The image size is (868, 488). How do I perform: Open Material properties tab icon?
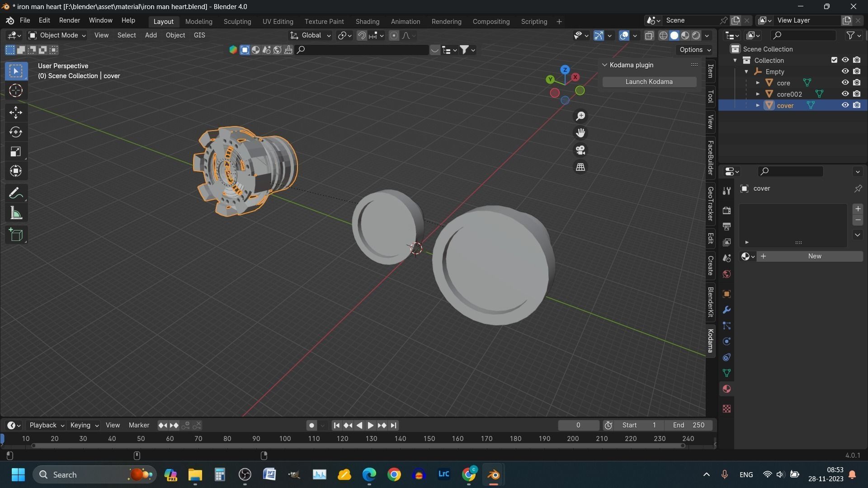tap(726, 389)
